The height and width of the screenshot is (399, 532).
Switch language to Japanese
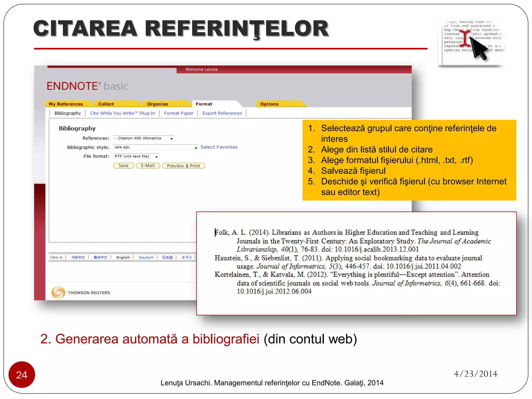click(x=167, y=257)
